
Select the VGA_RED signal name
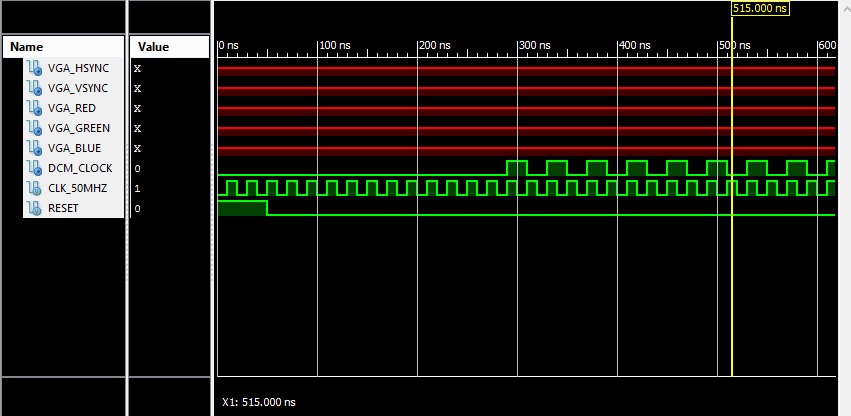[x=72, y=109]
